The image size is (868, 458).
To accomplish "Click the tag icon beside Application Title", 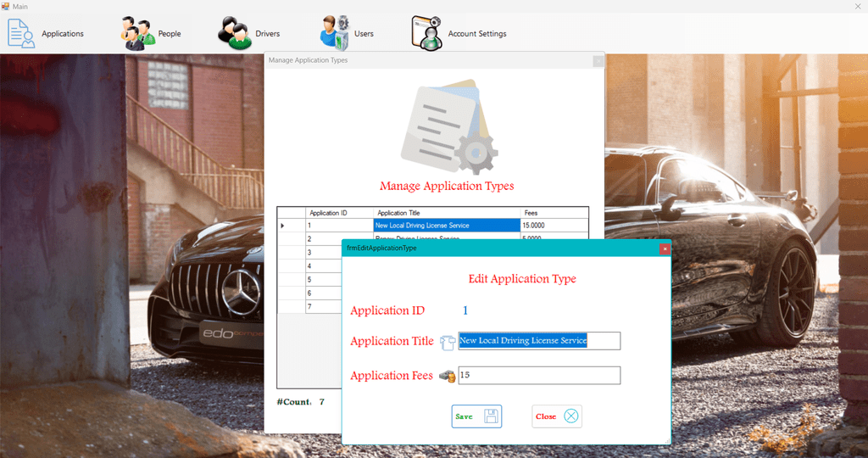I will [x=448, y=342].
